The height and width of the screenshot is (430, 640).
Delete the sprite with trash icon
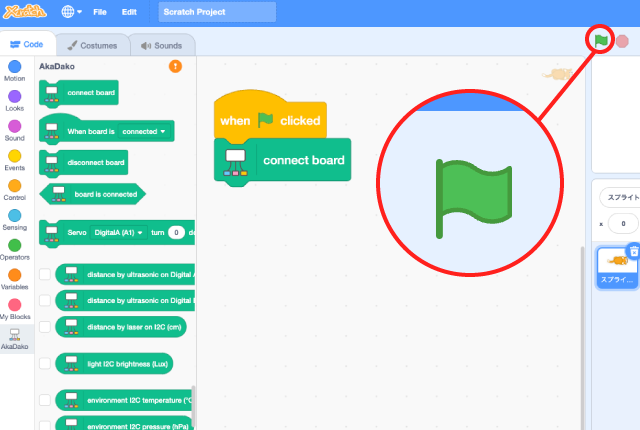[x=634, y=251]
